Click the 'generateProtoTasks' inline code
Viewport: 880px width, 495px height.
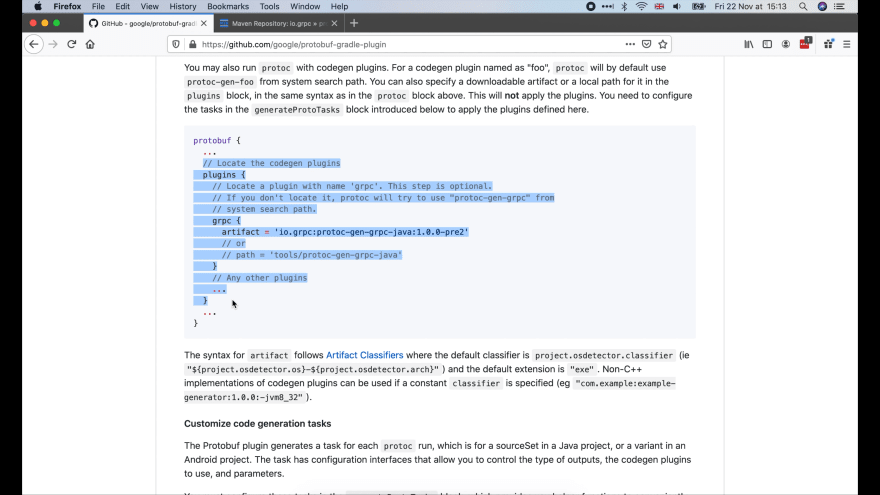[x=297, y=110]
